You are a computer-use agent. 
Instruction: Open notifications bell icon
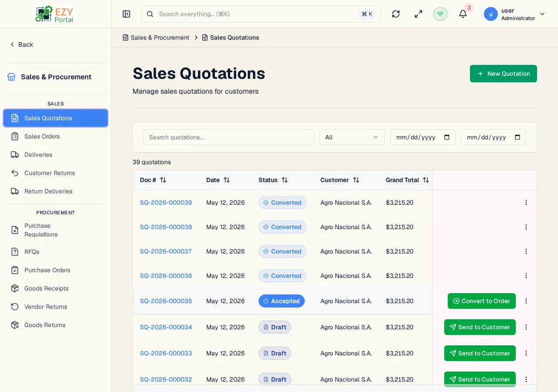click(x=463, y=14)
